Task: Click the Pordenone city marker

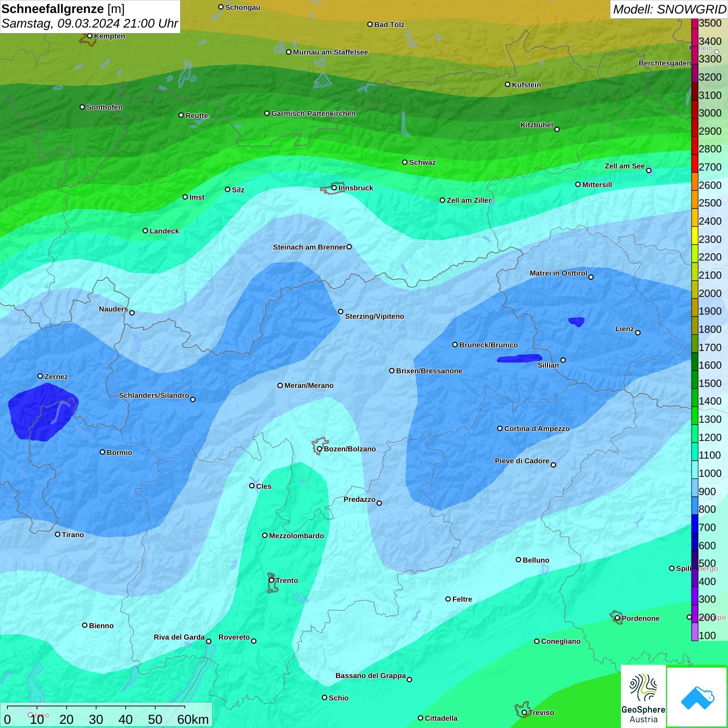Action: [x=617, y=618]
